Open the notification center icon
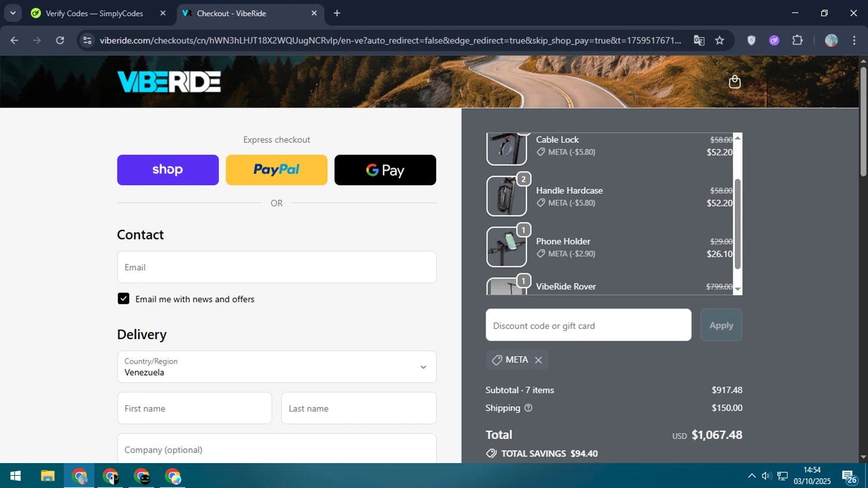Screen dimensions: 868x488 [x=849, y=476]
